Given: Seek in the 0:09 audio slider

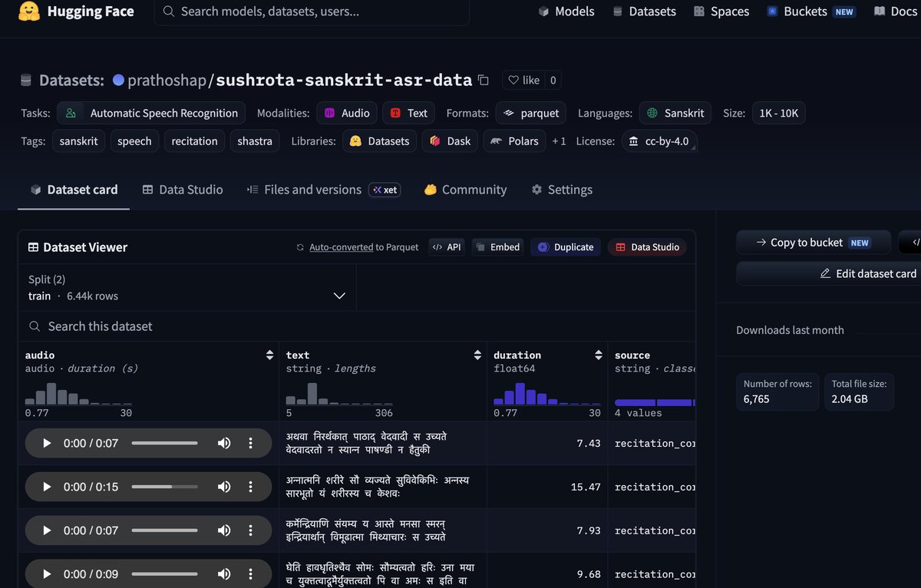Looking at the screenshot, I should [165, 574].
